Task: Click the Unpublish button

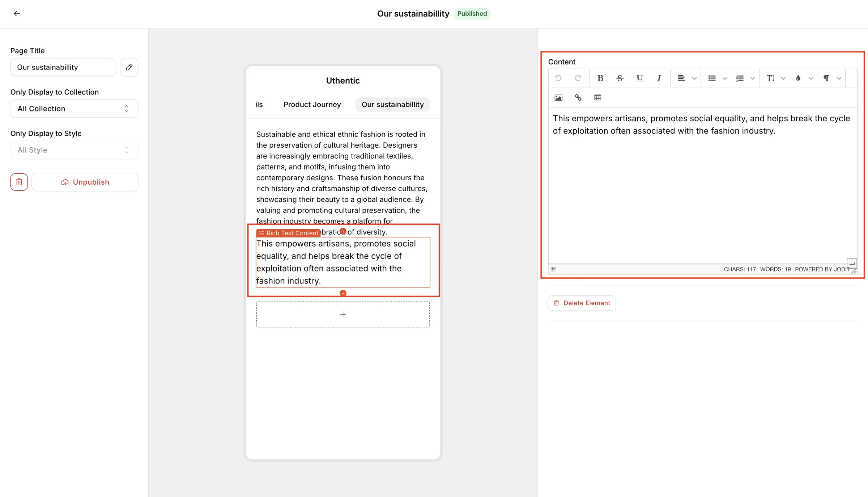Action: click(x=85, y=182)
